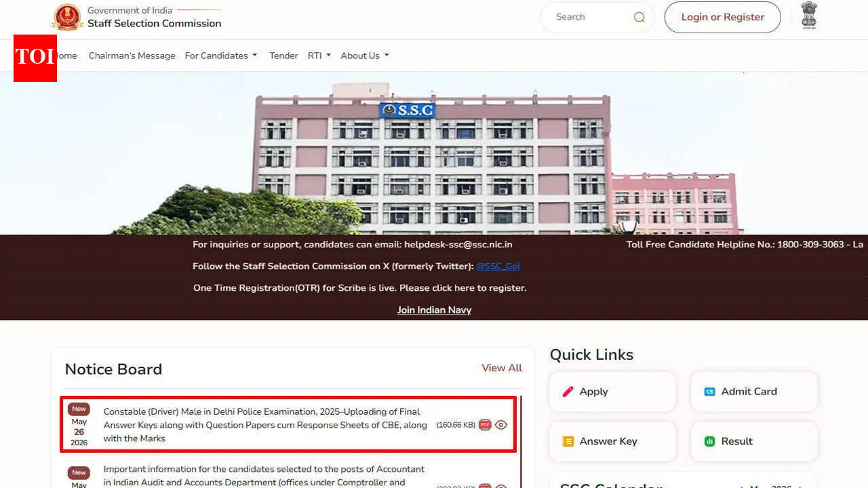Open the Result quick link
868x488 pixels.
click(x=754, y=441)
